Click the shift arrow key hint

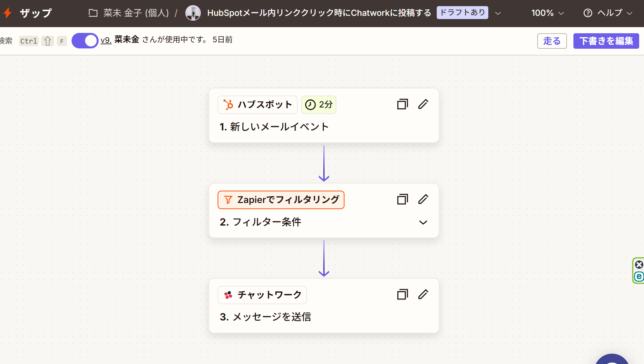[x=48, y=41]
